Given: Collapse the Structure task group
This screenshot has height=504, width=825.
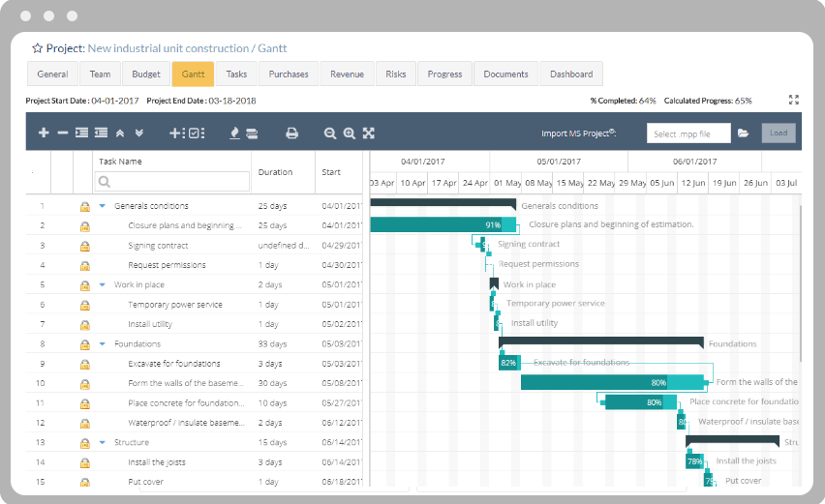Looking at the screenshot, I should [103, 443].
